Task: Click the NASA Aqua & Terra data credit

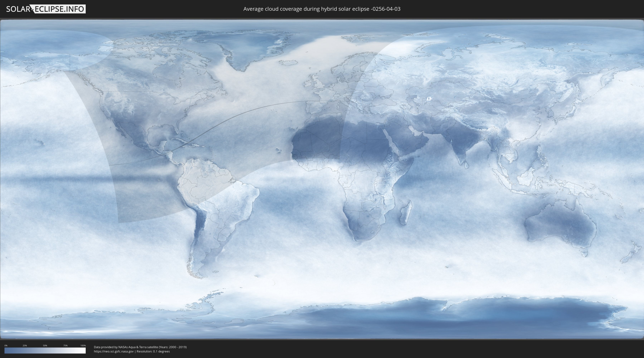Action: (x=140, y=347)
